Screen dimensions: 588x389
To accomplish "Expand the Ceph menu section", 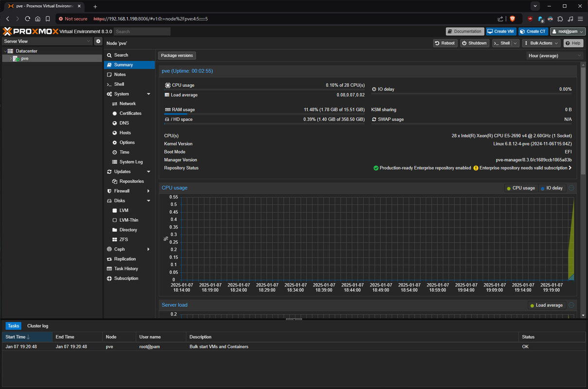I will (x=149, y=249).
